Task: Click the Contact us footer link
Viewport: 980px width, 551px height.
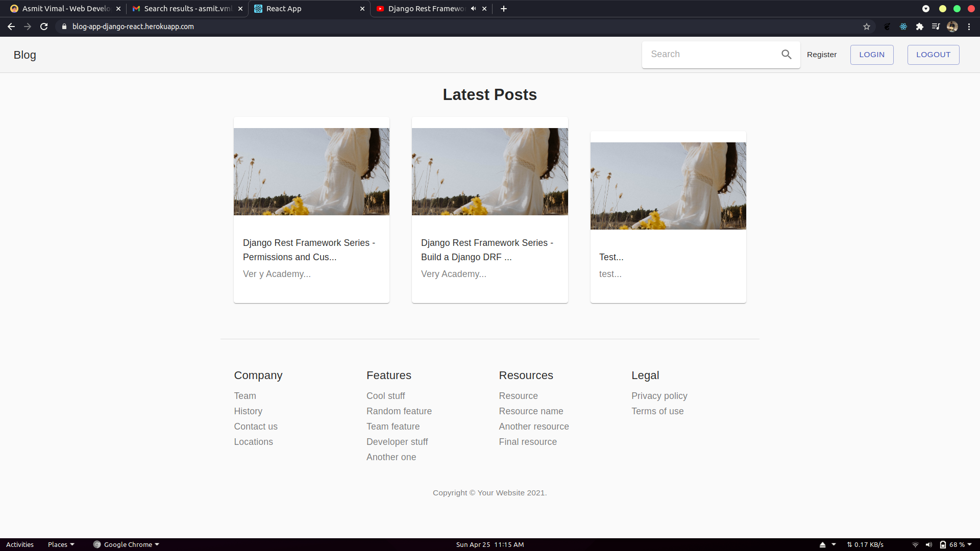Action: pyautogui.click(x=256, y=427)
